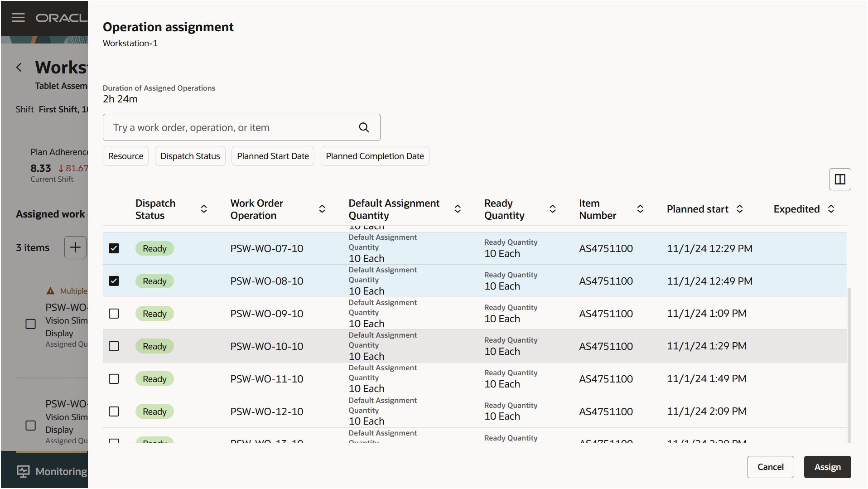
Task: Sort by Expedited column arrows
Action: (x=831, y=209)
